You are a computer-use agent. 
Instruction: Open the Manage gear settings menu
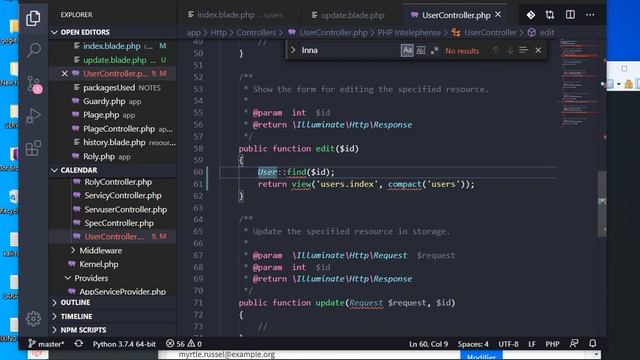pyautogui.click(x=33, y=318)
